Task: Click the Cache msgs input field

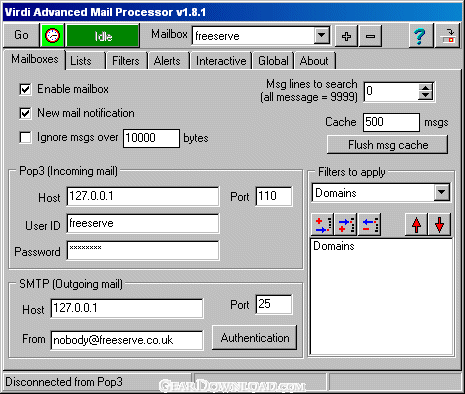Action: coord(391,122)
